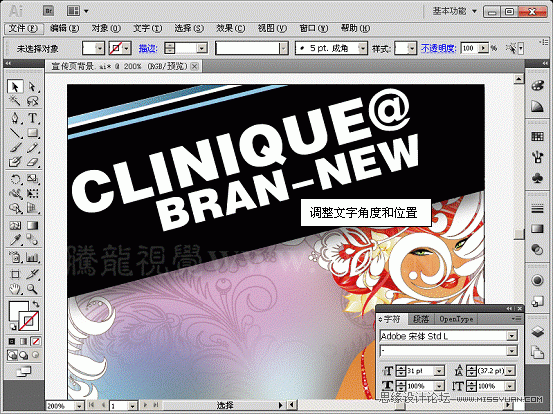Viewport: 553px width, 414px height.
Task: Select the Pen tool
Action: [15, 118]
